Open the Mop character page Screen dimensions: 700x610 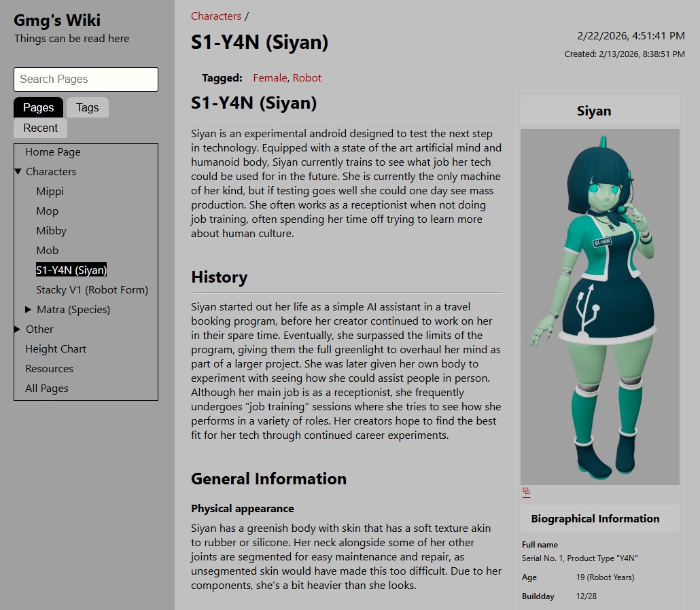coord(48,211)
